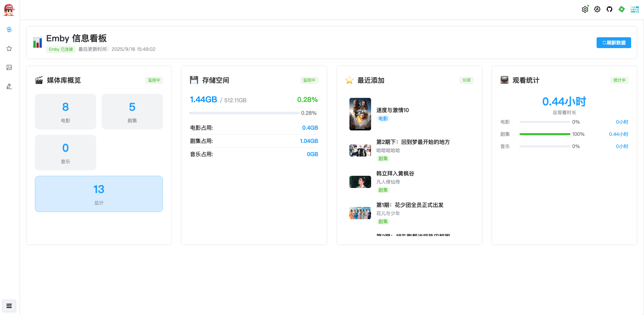The width and height of the screenshot is (644, 315).
Task: Click the 刷新数据 refresh button
Action: click(x=614, y=43)
